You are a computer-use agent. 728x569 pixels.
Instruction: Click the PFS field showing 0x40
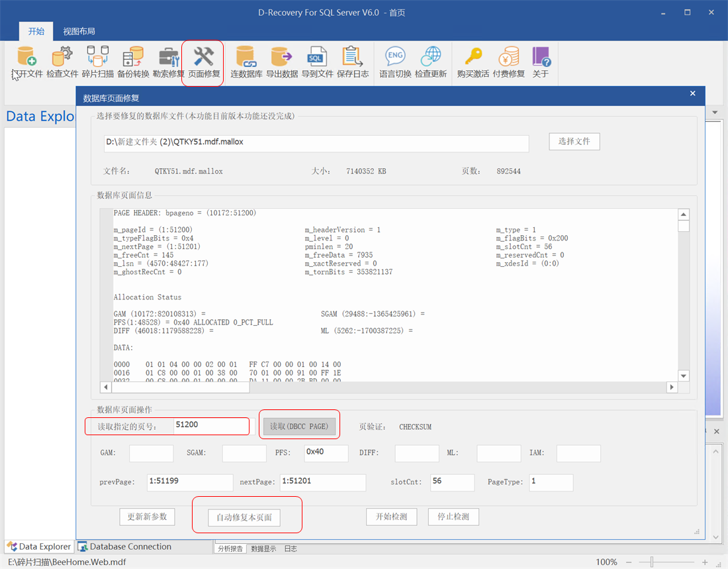pos(326,453)
